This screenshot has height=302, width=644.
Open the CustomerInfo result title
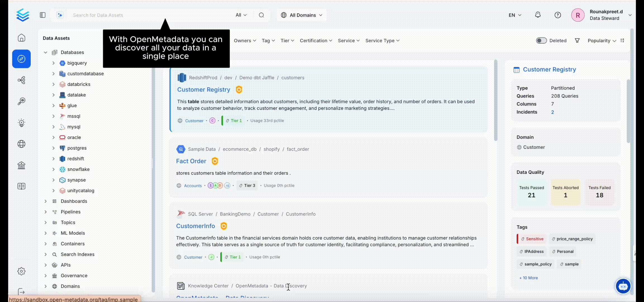click(195, 226)
